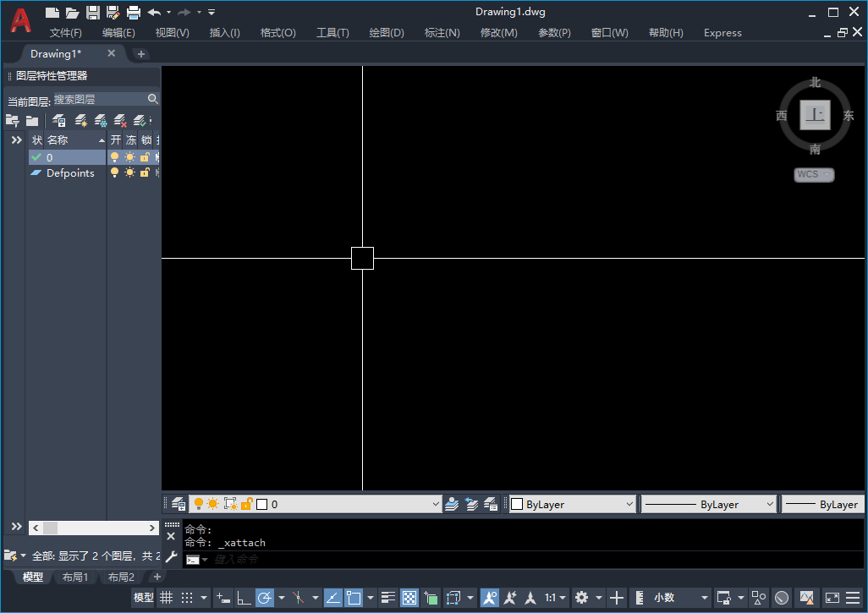Open the Layer States Manager icon
The image size is (868, 613).
58,121
